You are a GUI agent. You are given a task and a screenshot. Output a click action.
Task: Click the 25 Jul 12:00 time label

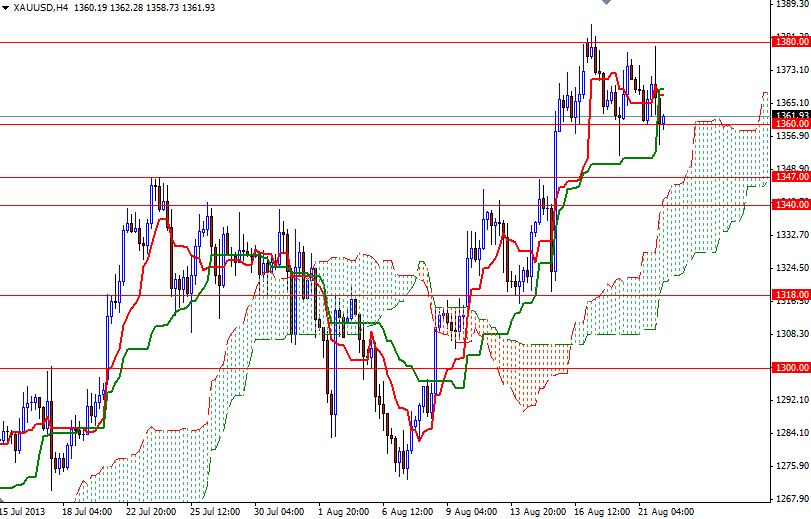click(x=215, y=512)
